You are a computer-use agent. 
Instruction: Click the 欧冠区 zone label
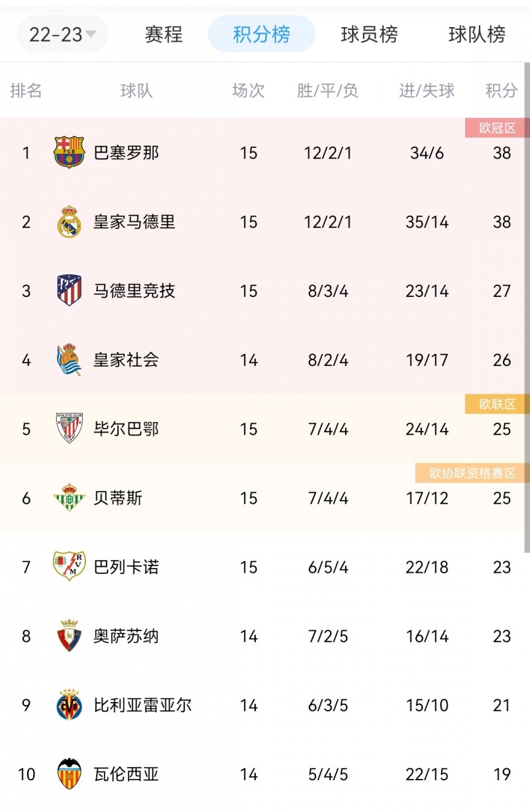tap(497, 128)
